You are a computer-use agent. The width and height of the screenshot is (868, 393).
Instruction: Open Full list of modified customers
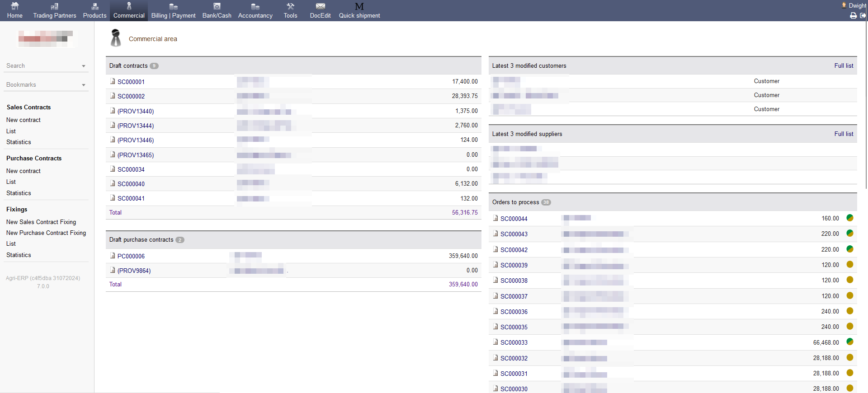[x=844, y=65]
